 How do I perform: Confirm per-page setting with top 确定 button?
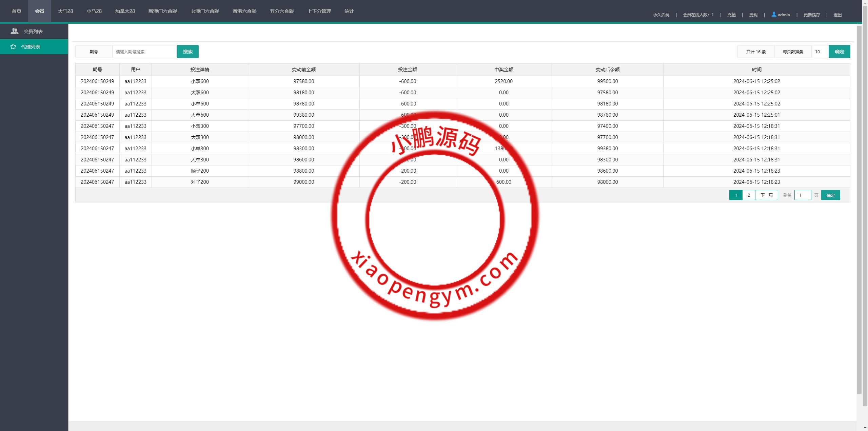pos(839,52)
